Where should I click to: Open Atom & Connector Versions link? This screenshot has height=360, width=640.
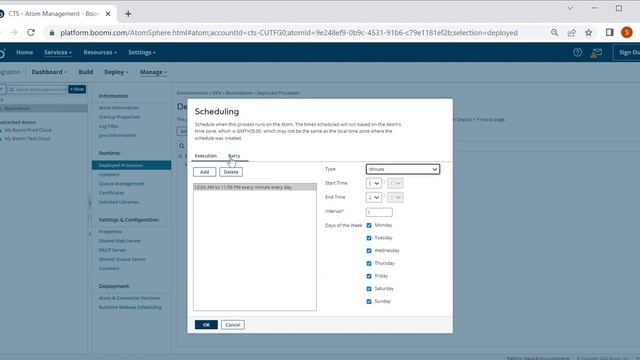click(129, 298)
